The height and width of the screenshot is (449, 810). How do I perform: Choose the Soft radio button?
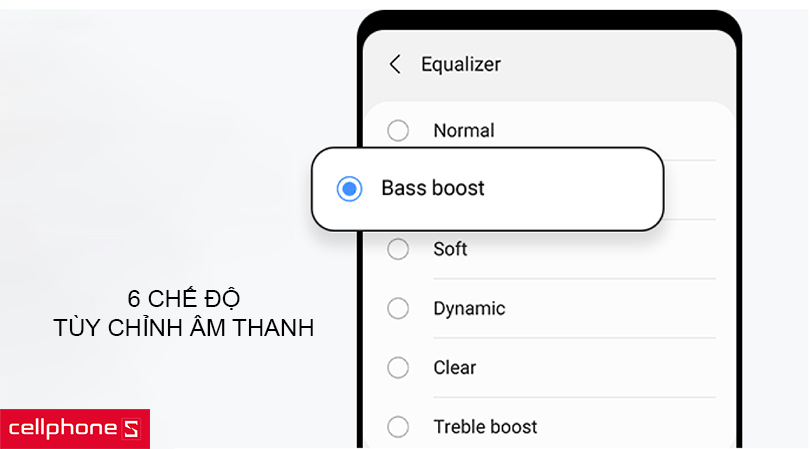pyautogui.click(x=398, y=249)
